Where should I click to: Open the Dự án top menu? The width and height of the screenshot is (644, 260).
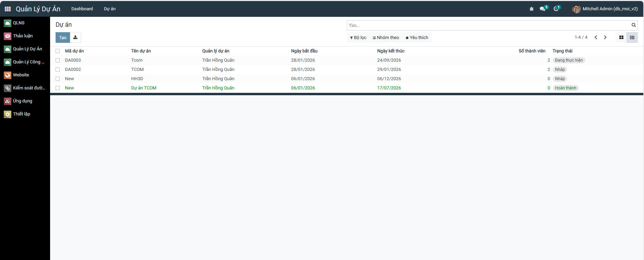[x=110, y=9]
